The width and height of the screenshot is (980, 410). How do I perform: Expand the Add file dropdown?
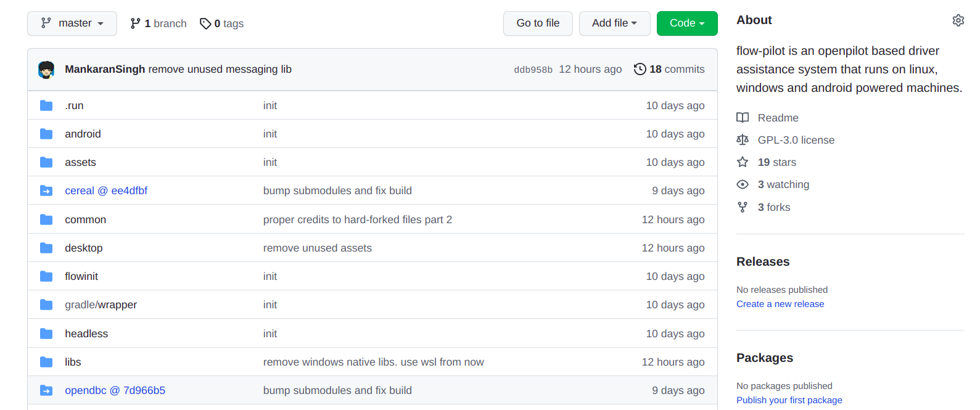click(x=614, y=23)
